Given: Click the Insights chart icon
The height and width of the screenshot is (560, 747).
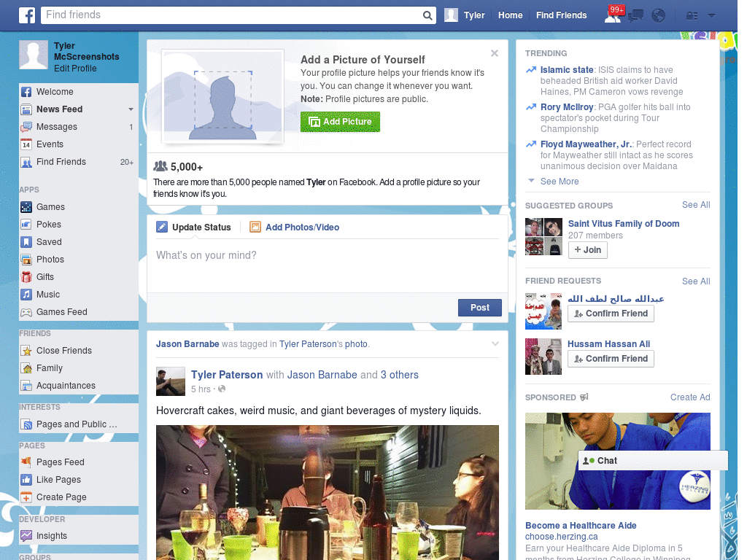Looking at the screenshot, I should [26, 536].
